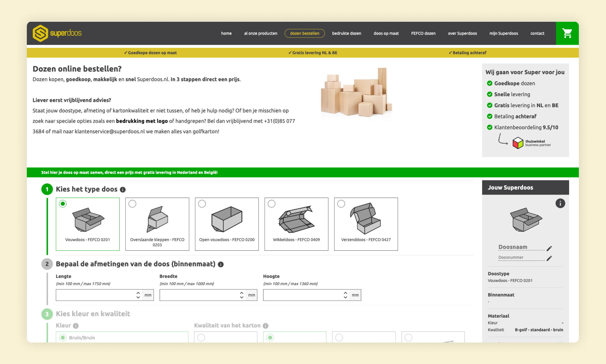Click Doosnummer editable field
This screenshot has width=606, height=364.
[521, 258]
